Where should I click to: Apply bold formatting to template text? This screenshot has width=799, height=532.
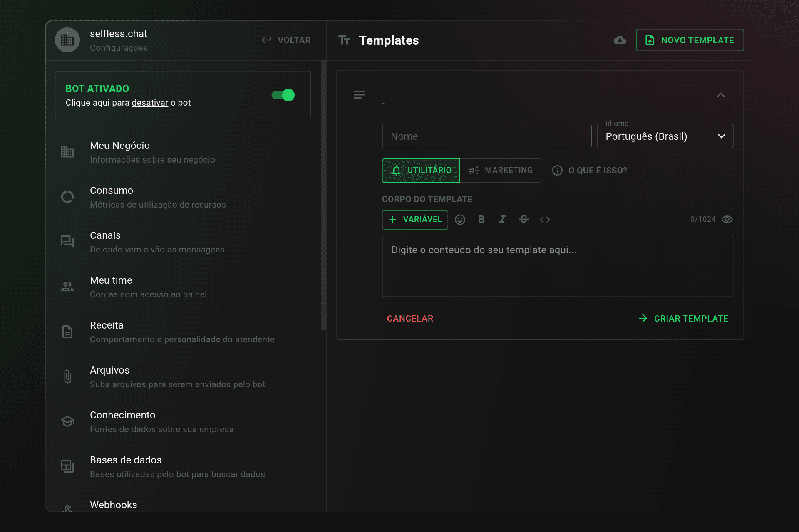click(481, 220)
